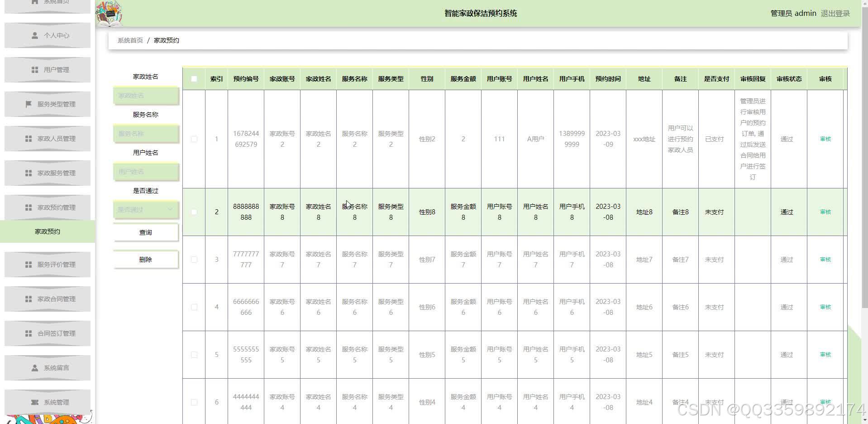The image size is (868, 424).
Task: Focus the 家政姓名 search input
Action: pos(146,96)
